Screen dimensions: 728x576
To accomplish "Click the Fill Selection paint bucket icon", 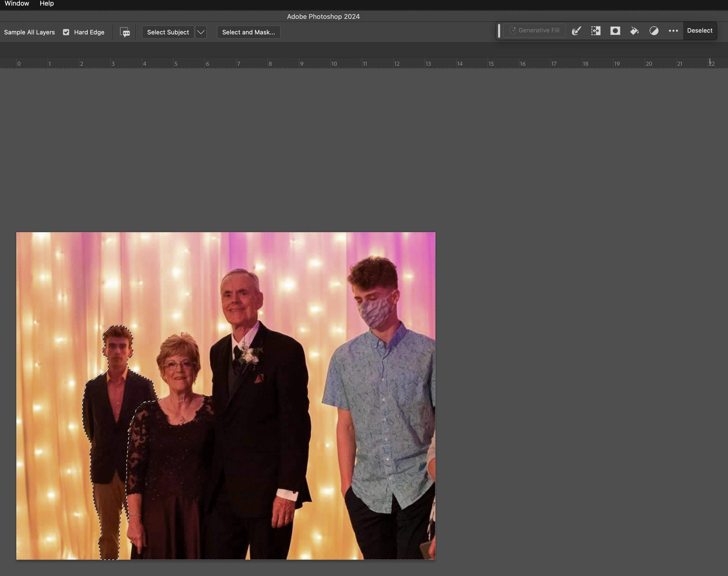I will pos(634,31).
